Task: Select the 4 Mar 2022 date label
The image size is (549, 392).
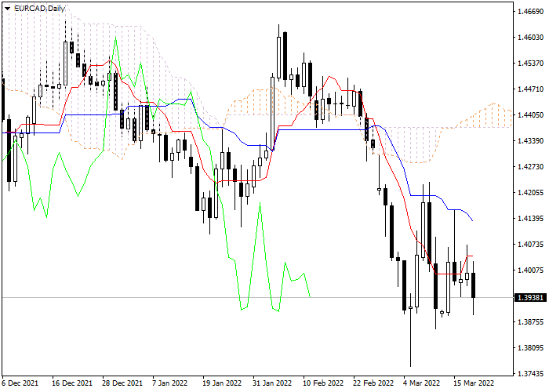Action: click(421, 383)
